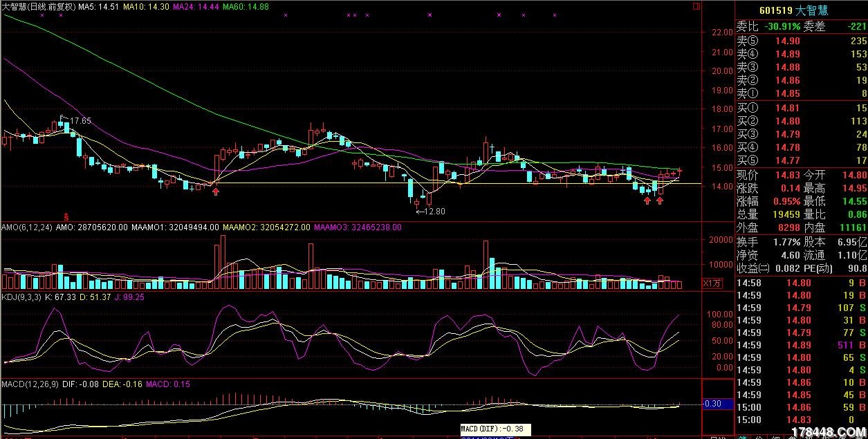
Task: Click the MAAMO2: 32054272.00 value
Action: [x=266, y=227]
